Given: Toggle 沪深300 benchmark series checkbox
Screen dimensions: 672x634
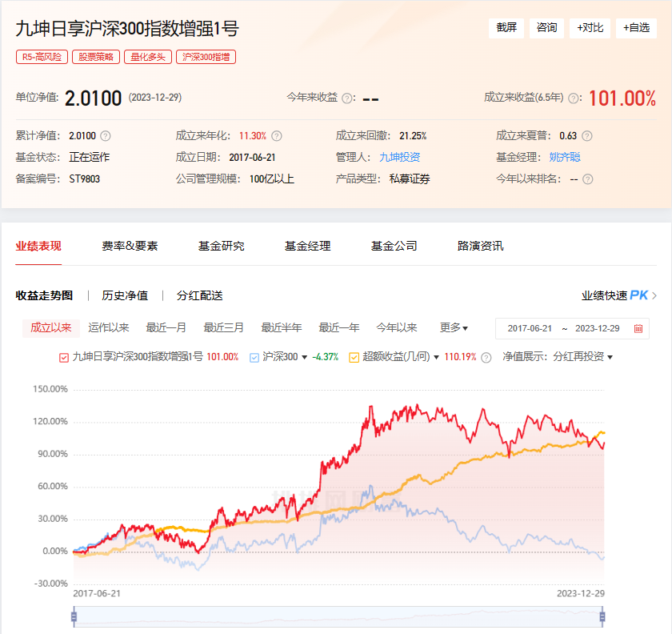Looking at the screenshot, I should 254,357.
